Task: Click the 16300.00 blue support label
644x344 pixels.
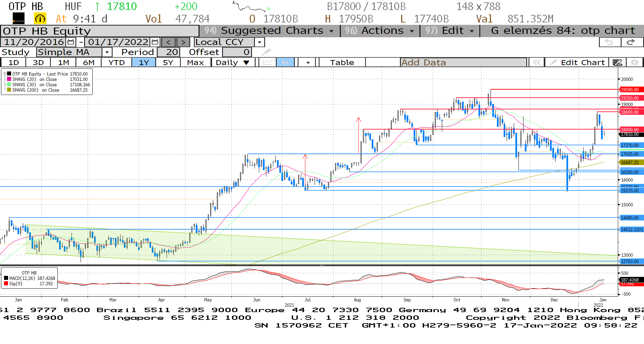Action: coord(631,172)
